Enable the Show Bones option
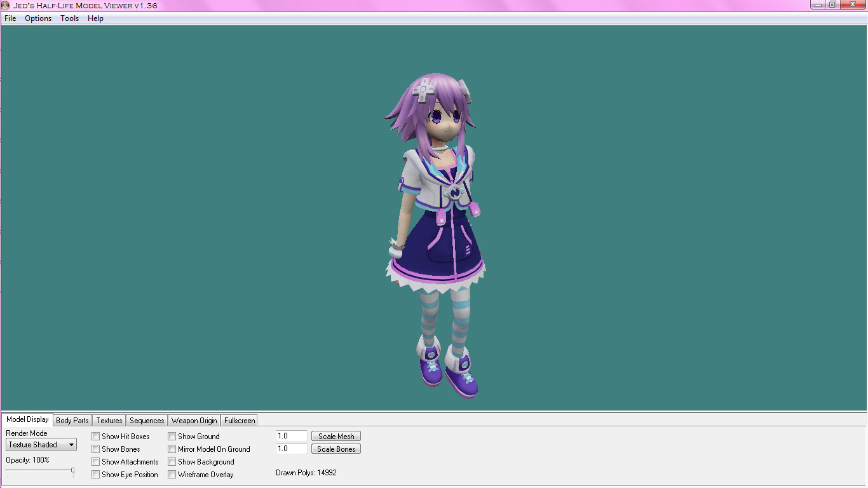Viewport: 868px width, 488px height. (x=96, y=449)
